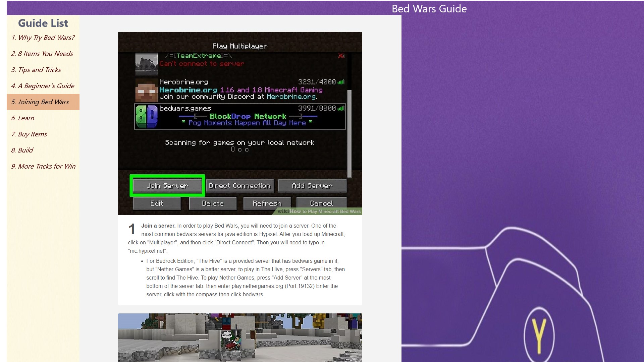Image resolution: width=644 pixels, height=362 pixels.
Task: Open the Buy Items guide
Action: (29, 134)
